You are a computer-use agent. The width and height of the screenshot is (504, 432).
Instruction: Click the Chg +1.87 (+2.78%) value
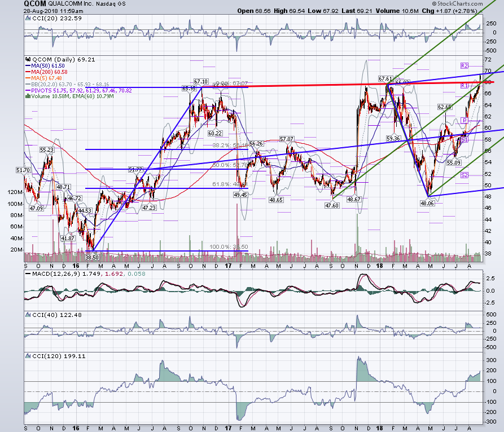pos(449,11)
